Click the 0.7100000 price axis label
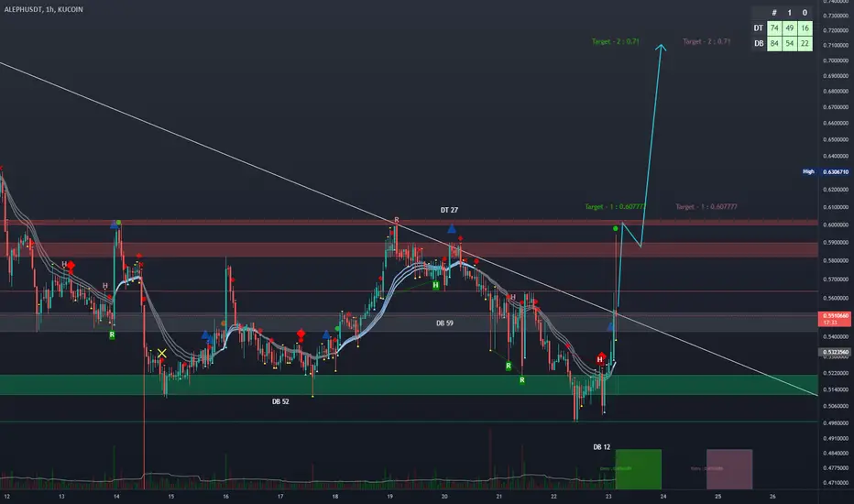The height and width of the screenshot is (504, 854). 836,45
